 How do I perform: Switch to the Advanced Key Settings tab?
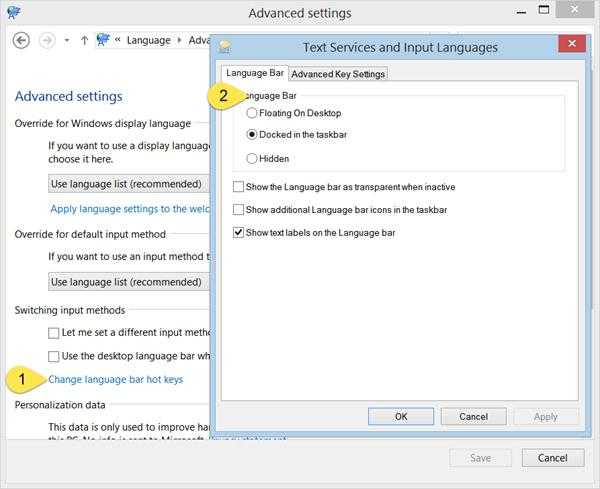click(338, 74)
